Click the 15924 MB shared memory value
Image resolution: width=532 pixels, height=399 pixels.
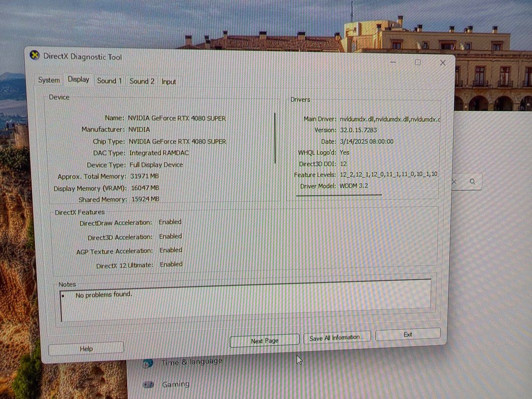click(145, 199)
